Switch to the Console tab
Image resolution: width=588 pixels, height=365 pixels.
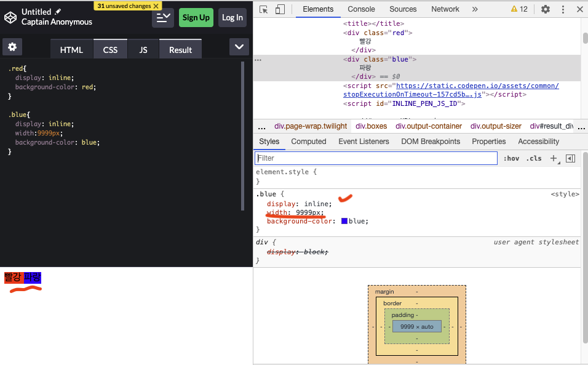361,9
